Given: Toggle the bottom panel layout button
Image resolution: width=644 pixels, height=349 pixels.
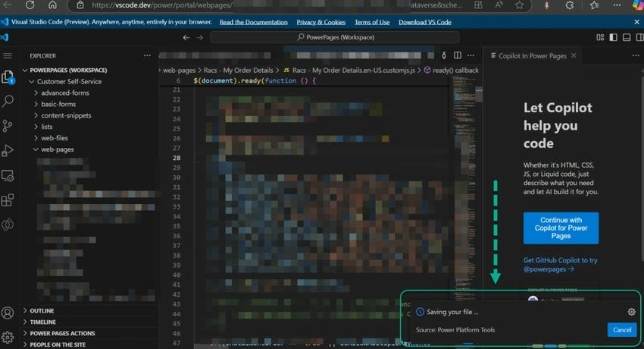Looking at the screenshot, I should pos(627,37).
